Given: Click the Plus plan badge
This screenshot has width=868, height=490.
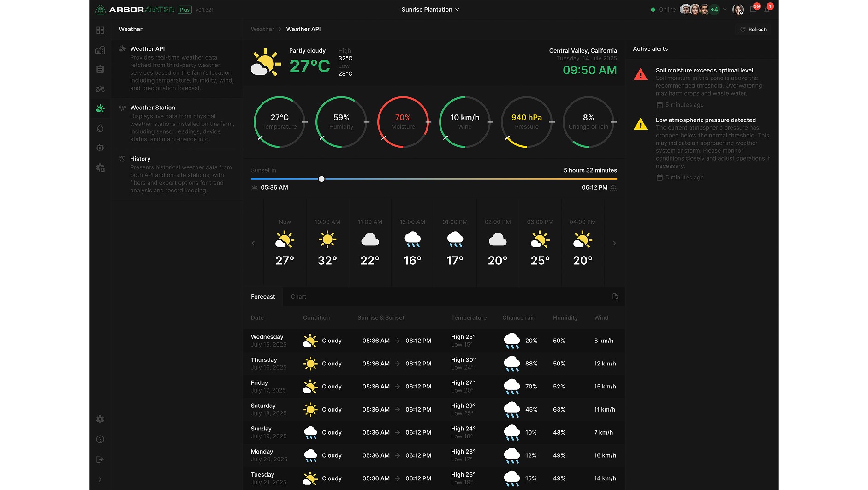Looking at the screenshot, I should coord(185,10).
